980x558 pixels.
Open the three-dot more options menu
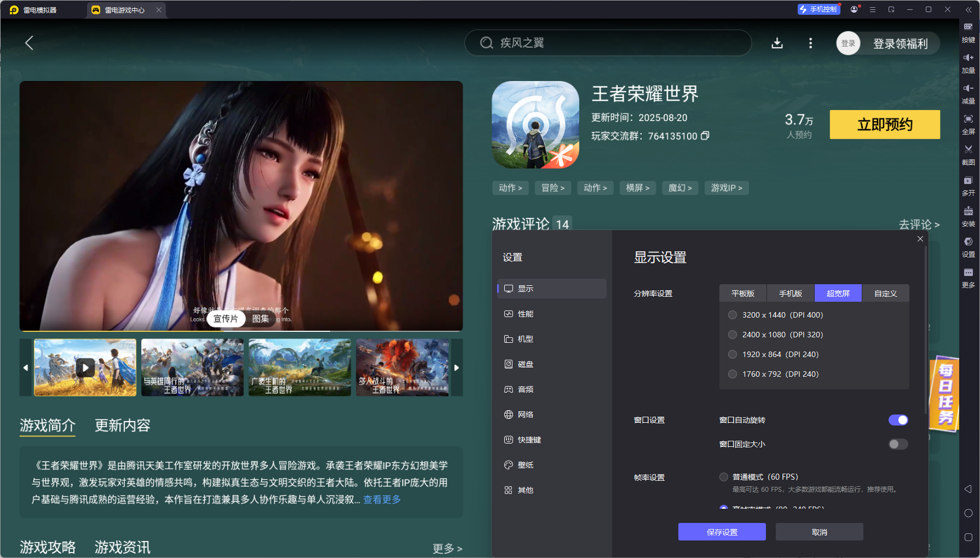click(x=810, y=43)
